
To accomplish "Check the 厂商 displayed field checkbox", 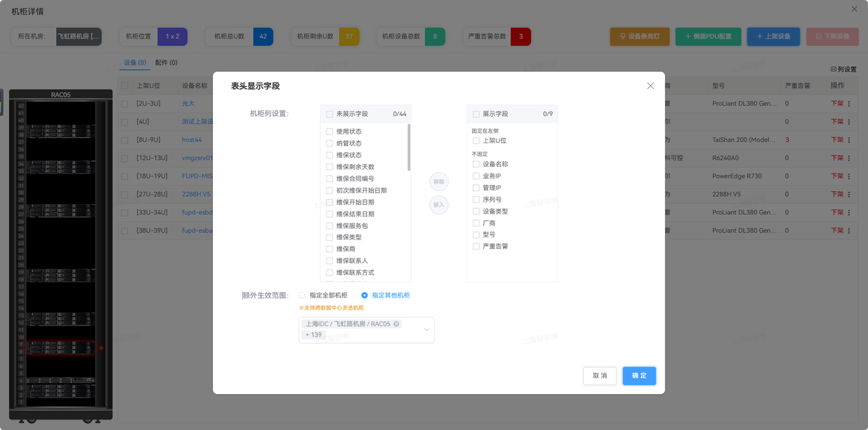I will coord(476,222).
